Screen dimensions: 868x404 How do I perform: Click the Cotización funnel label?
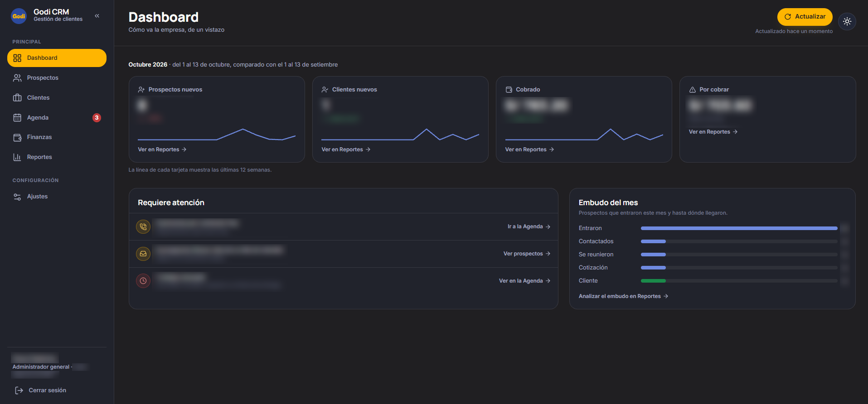tap(593, 268)
